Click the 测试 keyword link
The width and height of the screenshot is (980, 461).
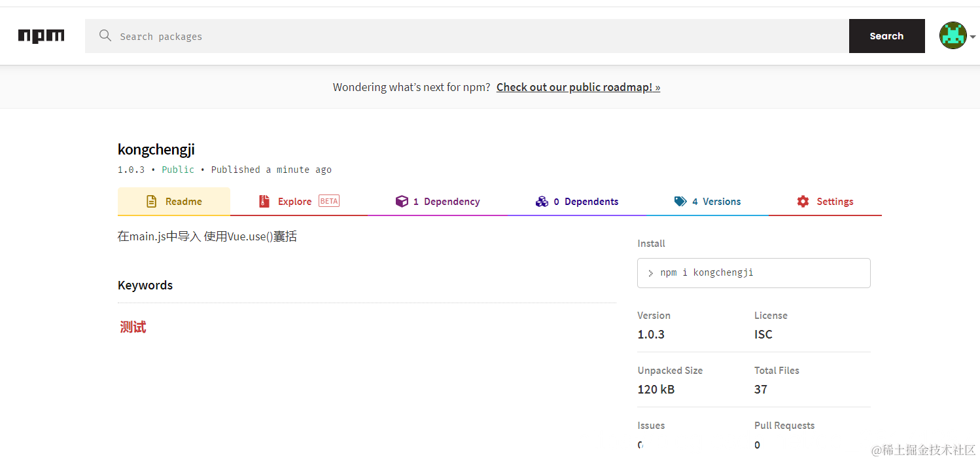coord(133,327)
